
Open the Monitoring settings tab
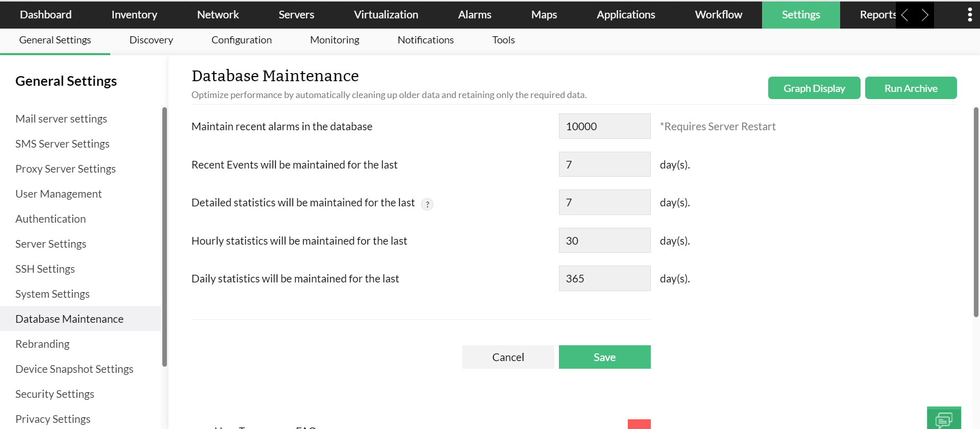click(334, 40)
